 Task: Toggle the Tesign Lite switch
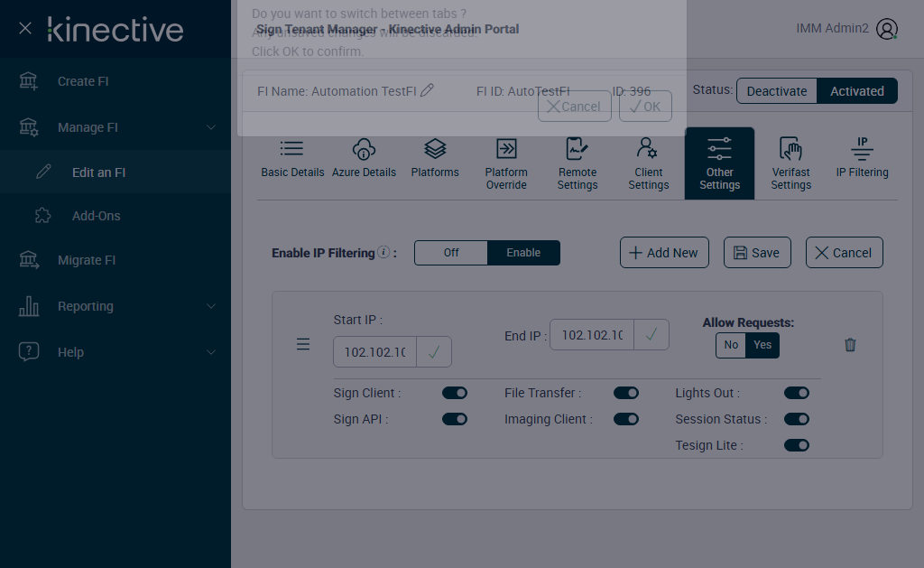coord(796,445)
